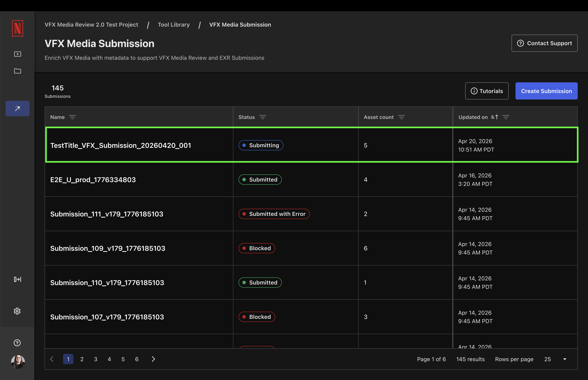Viewport: 588px width, 380px height.
Task: Click the Blocked badge for Submission_109
Action: click(257, 248)
